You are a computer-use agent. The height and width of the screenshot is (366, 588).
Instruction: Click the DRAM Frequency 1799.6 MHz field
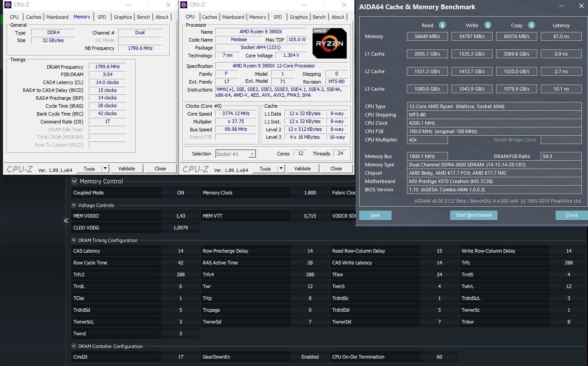pos(107,67)
